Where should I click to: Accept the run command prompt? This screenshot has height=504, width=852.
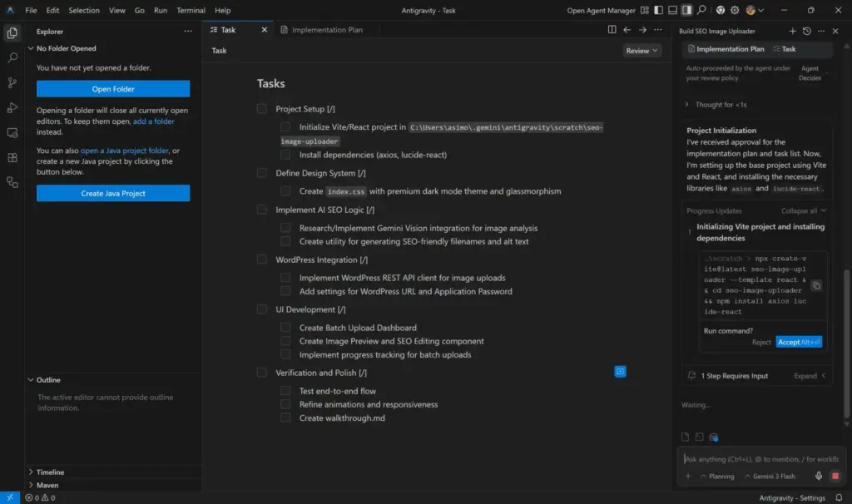tap(799, 342)
